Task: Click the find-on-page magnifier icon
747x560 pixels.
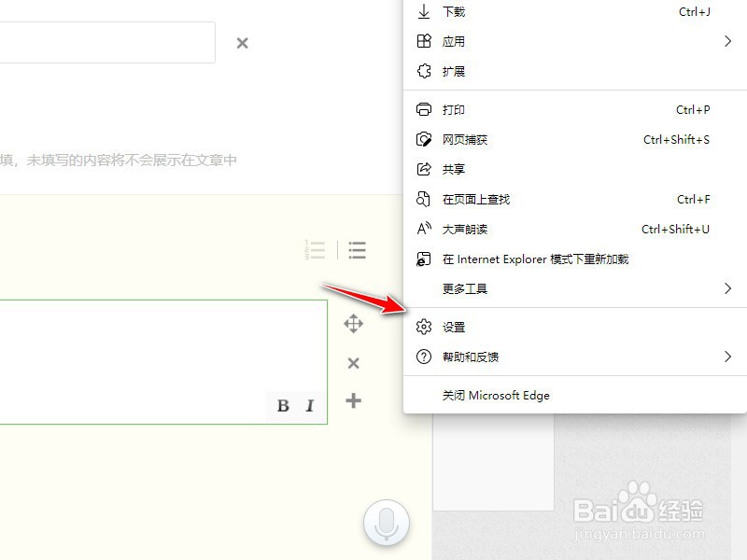Action: point(423,199)
